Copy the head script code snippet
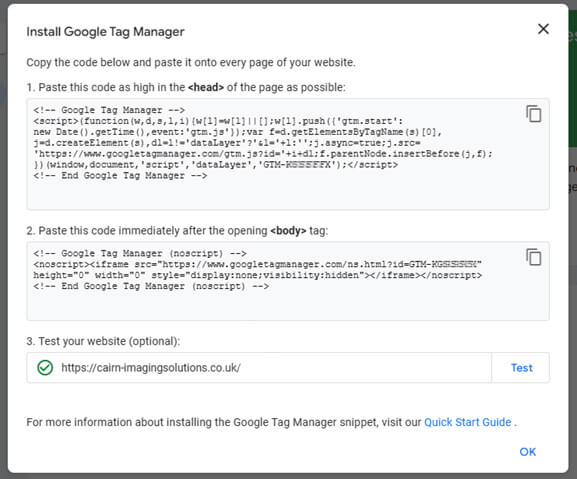The height and width of the screenshot is (479, 577). 534,113
